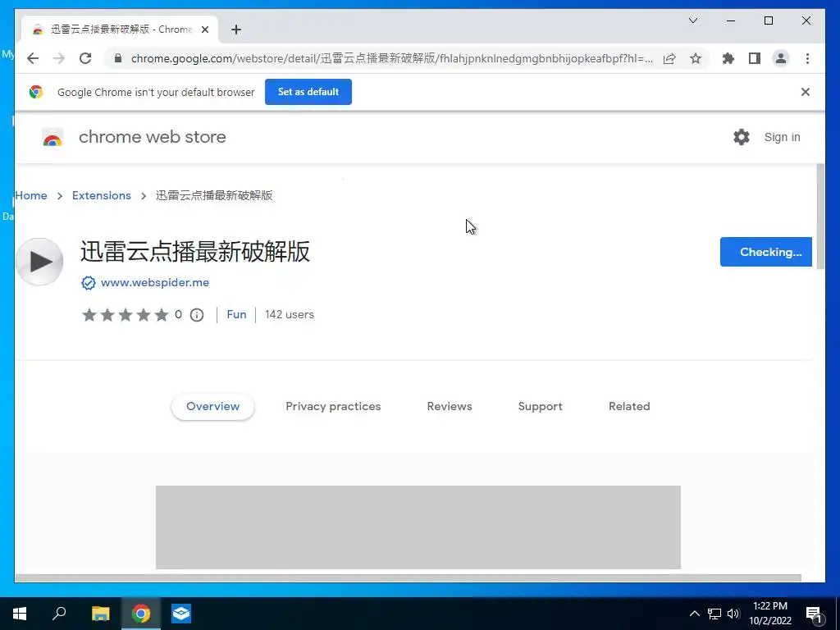Image resolution: width=840 pixels, height=630 pixels.
Task: Click Sign in on the web store
Action: click(782, 137)
